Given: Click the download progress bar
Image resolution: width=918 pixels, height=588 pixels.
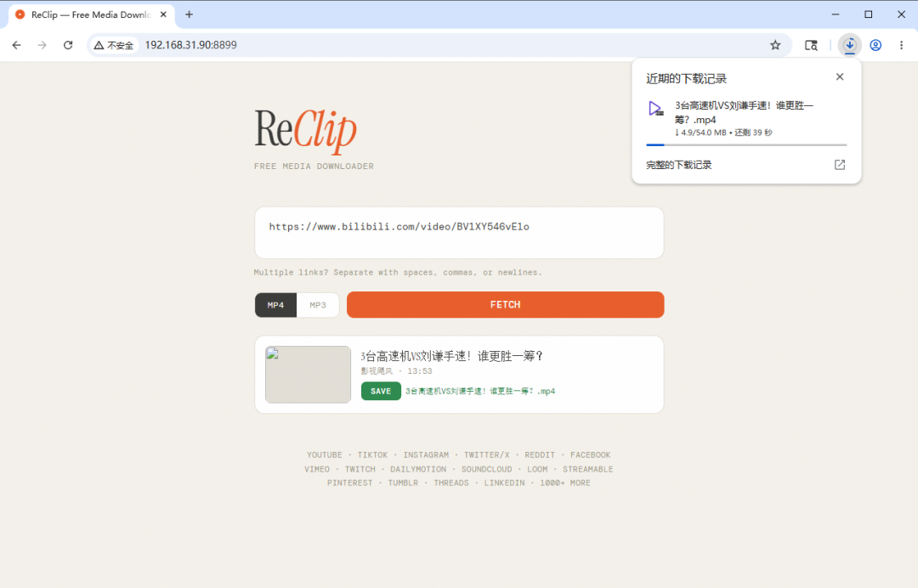Looking at the screenshot, I should [746, 144].
